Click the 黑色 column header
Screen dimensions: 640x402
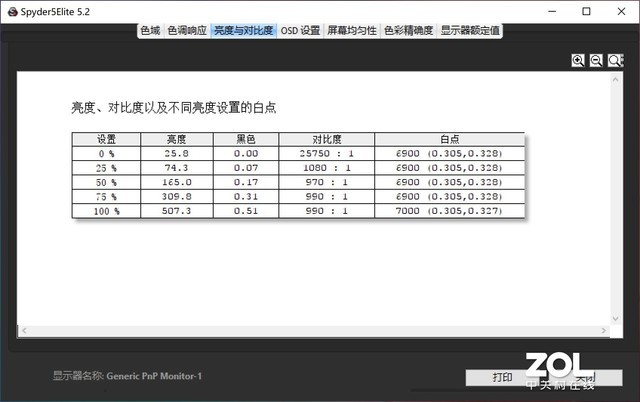point(246,139)
